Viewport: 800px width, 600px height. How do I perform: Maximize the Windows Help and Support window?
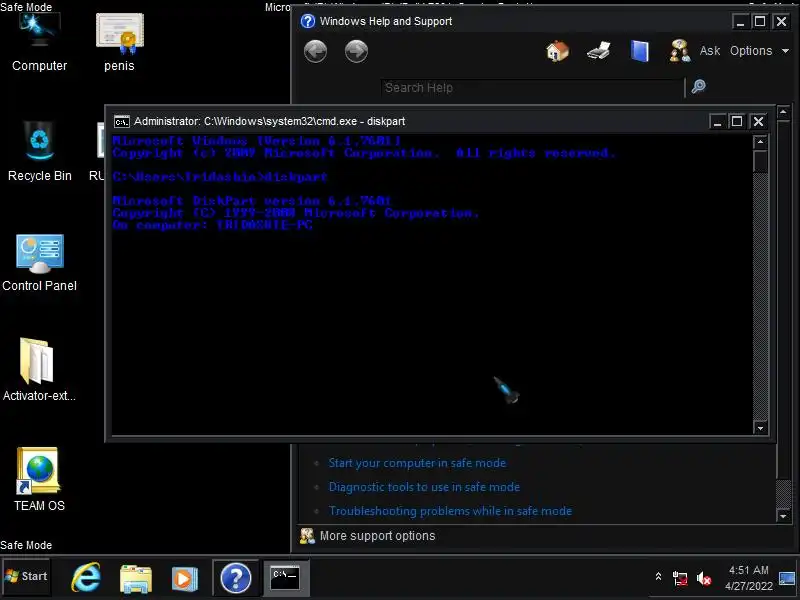(760, 21)
